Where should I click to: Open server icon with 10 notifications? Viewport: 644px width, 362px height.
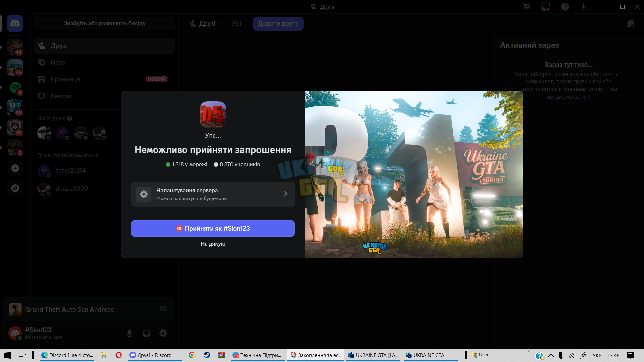point(15,128)
